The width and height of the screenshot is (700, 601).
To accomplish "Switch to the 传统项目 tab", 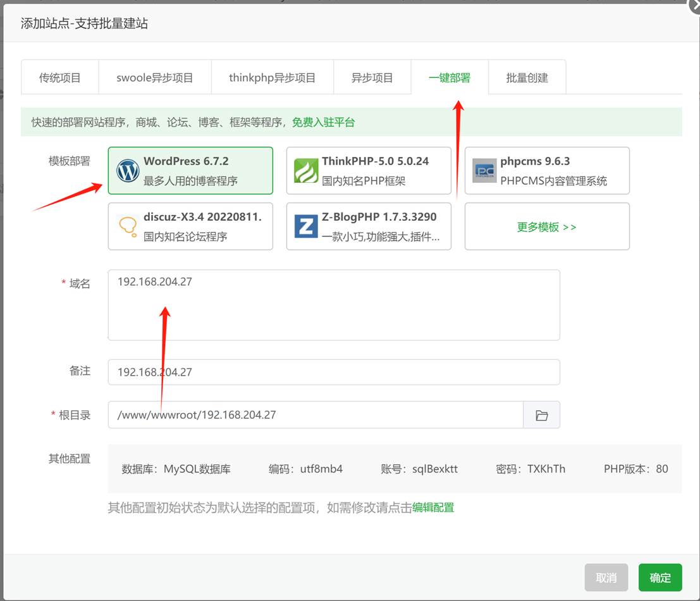I will point(60,77).
